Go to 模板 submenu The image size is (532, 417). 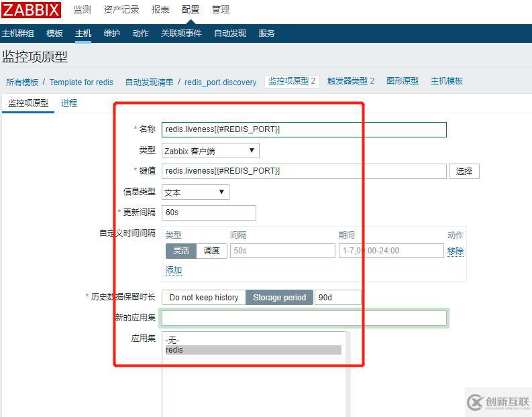coord(54,34)
